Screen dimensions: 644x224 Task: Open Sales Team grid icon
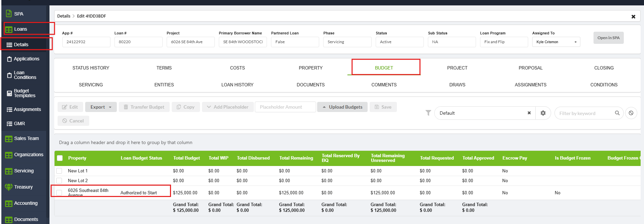(9, 139)
